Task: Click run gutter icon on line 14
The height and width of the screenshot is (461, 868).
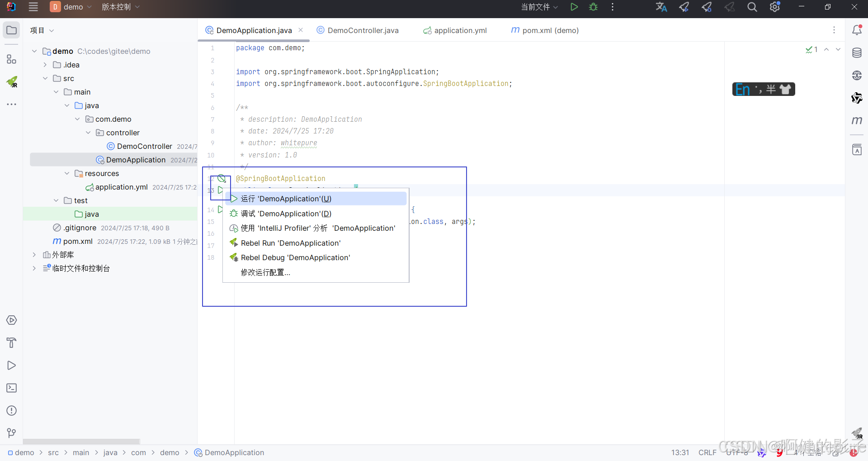Action: click(220, 209)
